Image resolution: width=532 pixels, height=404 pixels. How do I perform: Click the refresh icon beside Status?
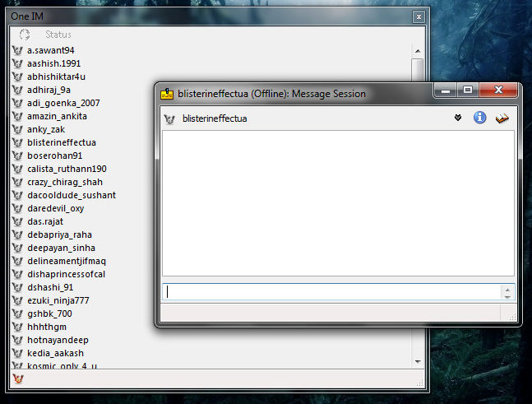point(25,35)
